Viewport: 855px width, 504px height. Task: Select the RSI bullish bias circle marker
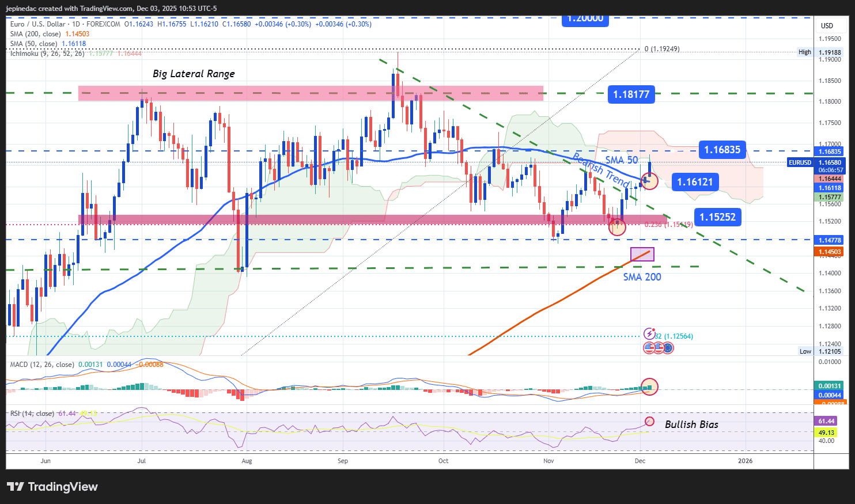650,422
